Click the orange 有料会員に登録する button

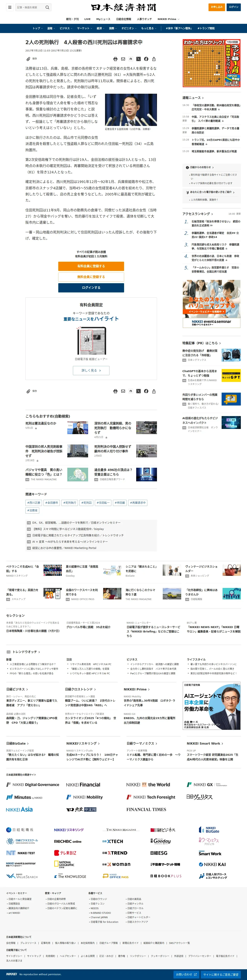point(91,266)
